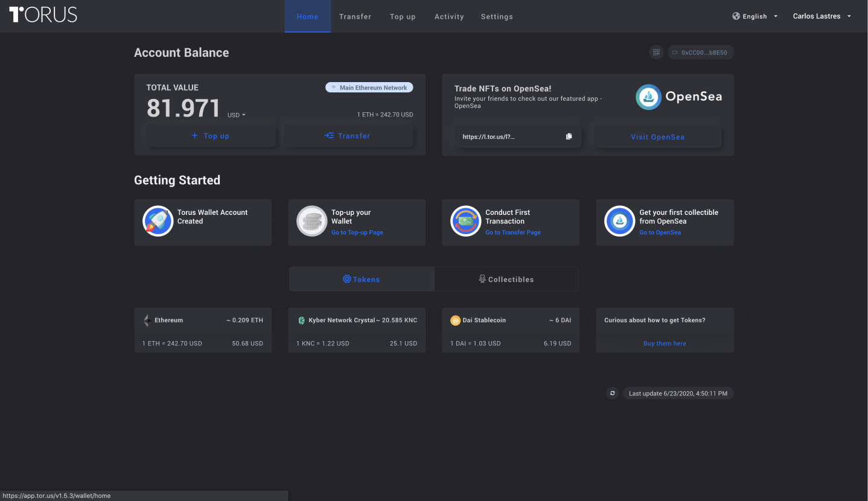The height and width of the screenshot is (501, 868).
Task: Click the Dai Stablecoin coin icon
Action: click(456, 321)
